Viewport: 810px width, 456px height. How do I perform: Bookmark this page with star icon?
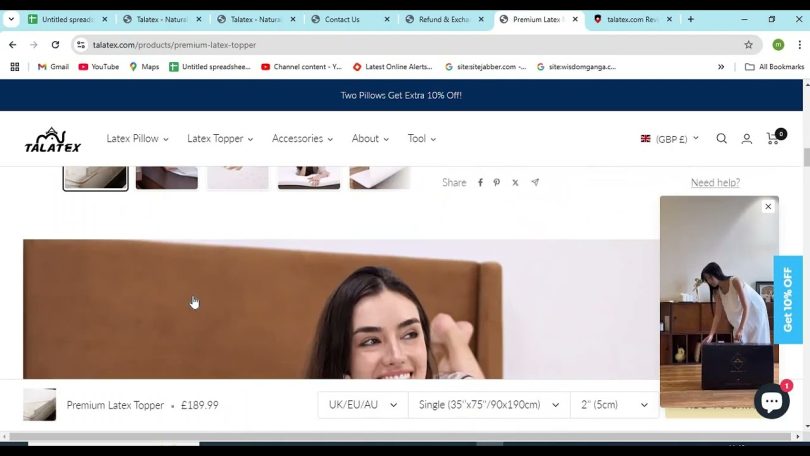pos(748,45)
